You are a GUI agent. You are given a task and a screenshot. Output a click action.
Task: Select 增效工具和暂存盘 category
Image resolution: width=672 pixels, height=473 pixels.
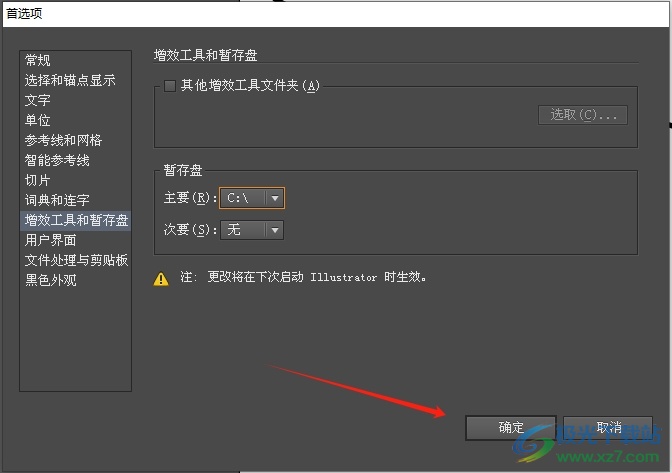pos(76,220)
